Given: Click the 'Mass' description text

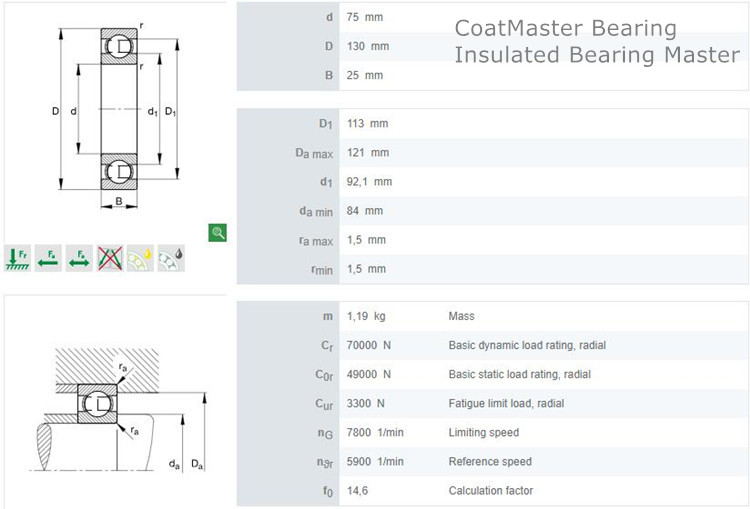Looking at the screenshot, I should (462, 316).
